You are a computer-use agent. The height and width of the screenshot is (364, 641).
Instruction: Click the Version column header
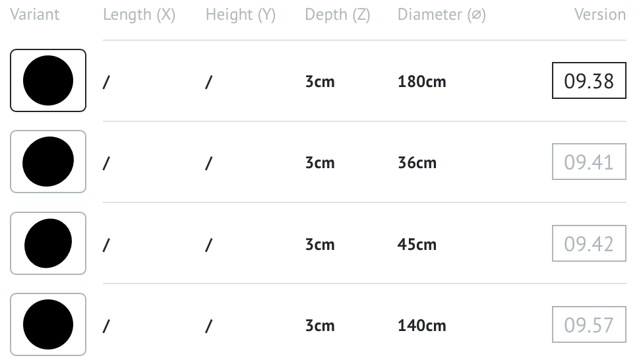(x=600, y=15)
